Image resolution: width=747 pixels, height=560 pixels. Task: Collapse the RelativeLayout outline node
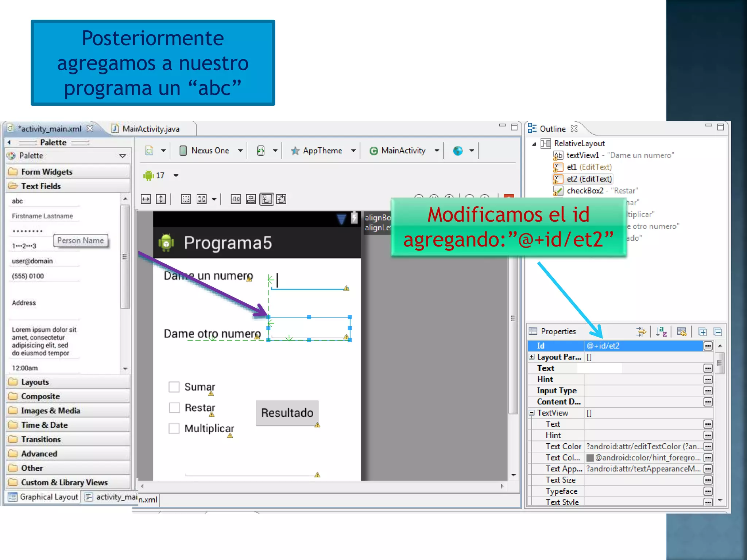coord(534,144)
